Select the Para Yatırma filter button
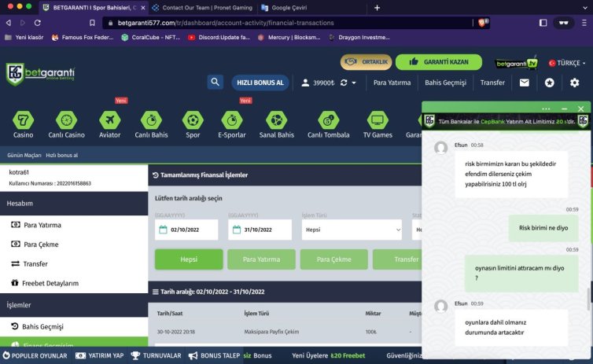Image resolution: width=593 pixels, height=364 pixels. (261, 259)
